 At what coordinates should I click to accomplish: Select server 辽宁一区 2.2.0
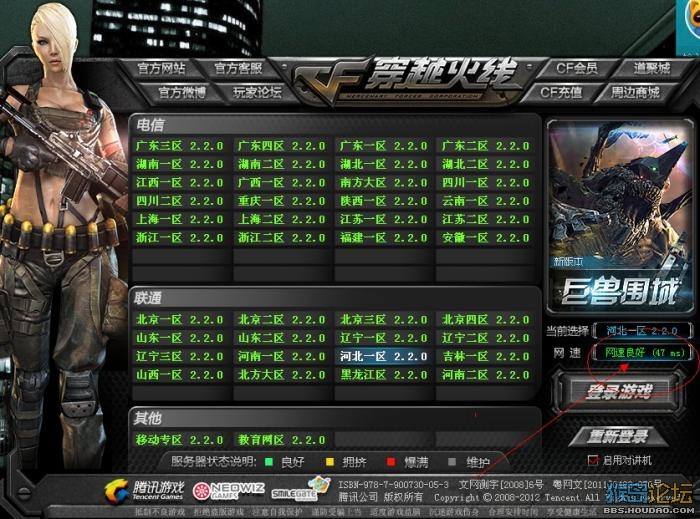(383, 338)
